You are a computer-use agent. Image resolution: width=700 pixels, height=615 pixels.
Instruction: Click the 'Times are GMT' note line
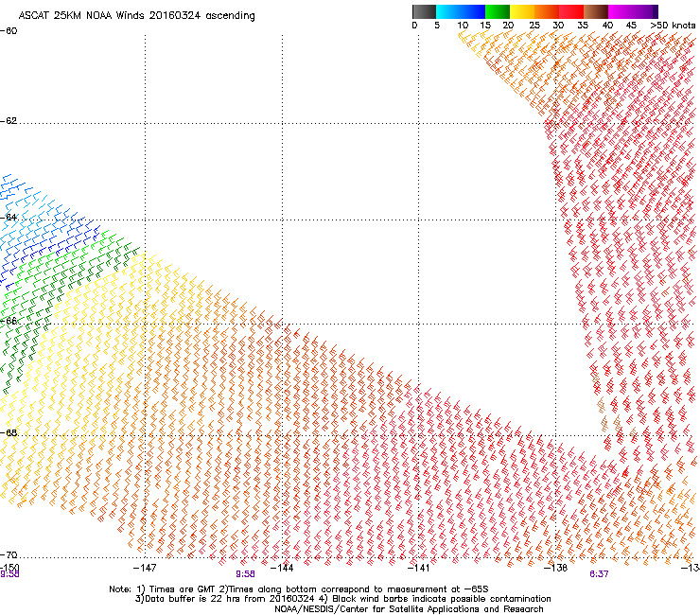point(299,589)
